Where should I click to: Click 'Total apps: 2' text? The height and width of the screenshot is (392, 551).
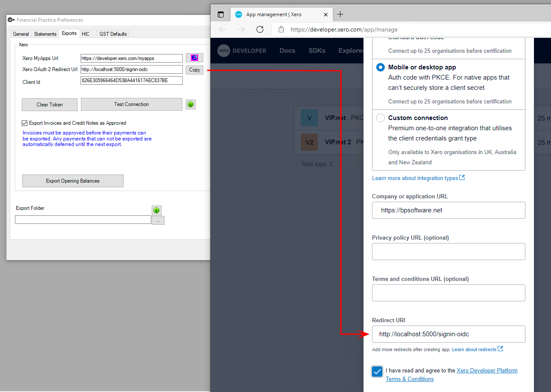tap(317, 164)
